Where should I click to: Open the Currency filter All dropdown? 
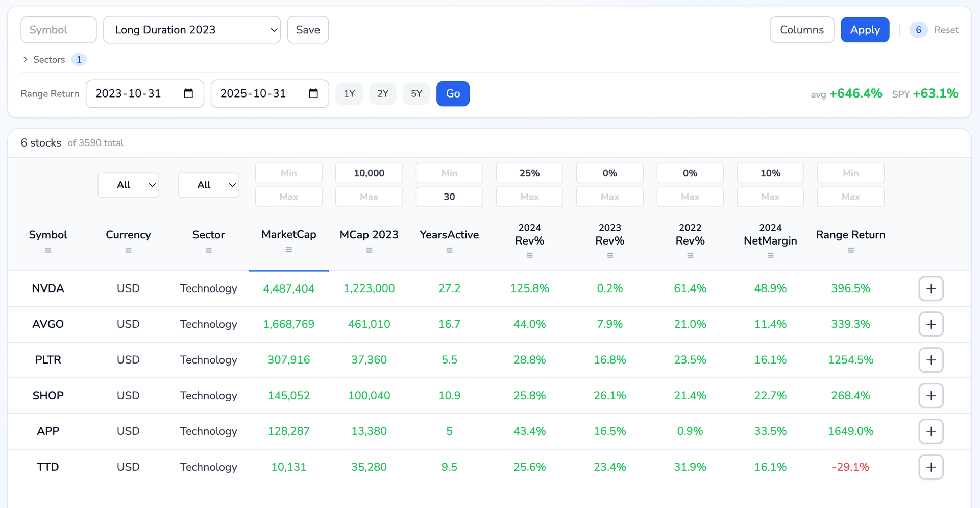[x=128, y=185]
